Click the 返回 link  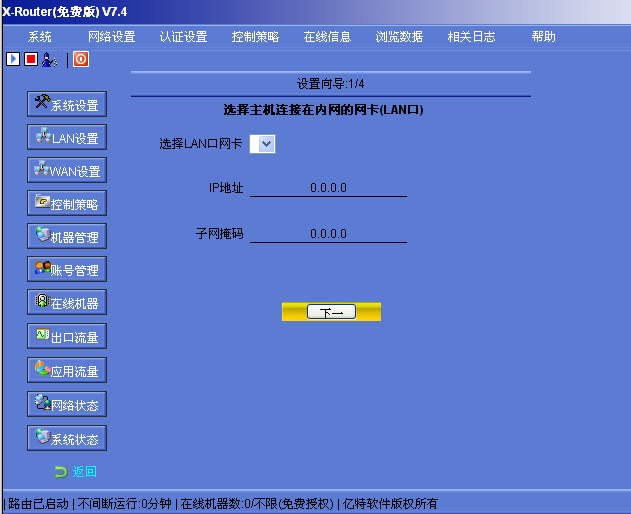click(x=84, y=471)
